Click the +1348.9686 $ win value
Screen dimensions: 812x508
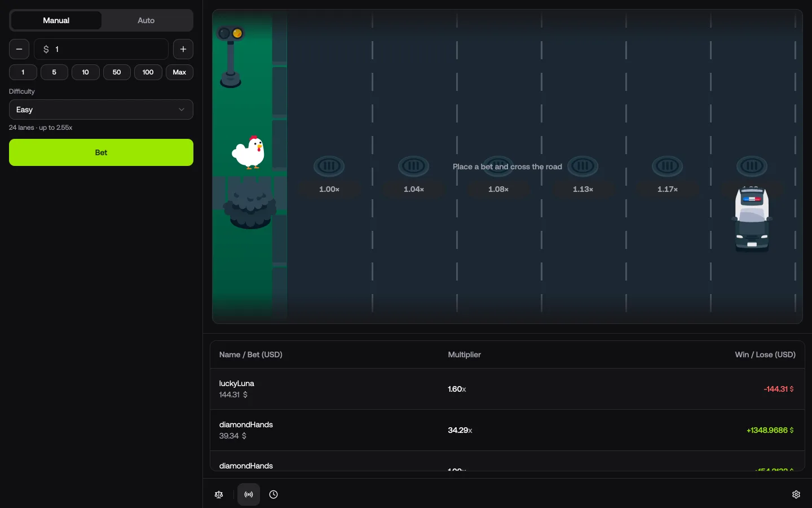pyautogui.click(x=770, y=430)
